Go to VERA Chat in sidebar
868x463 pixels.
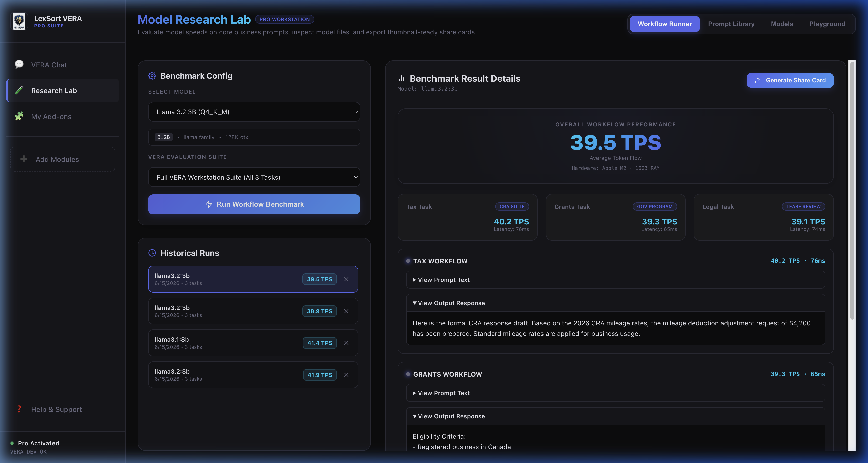[63, 65]
